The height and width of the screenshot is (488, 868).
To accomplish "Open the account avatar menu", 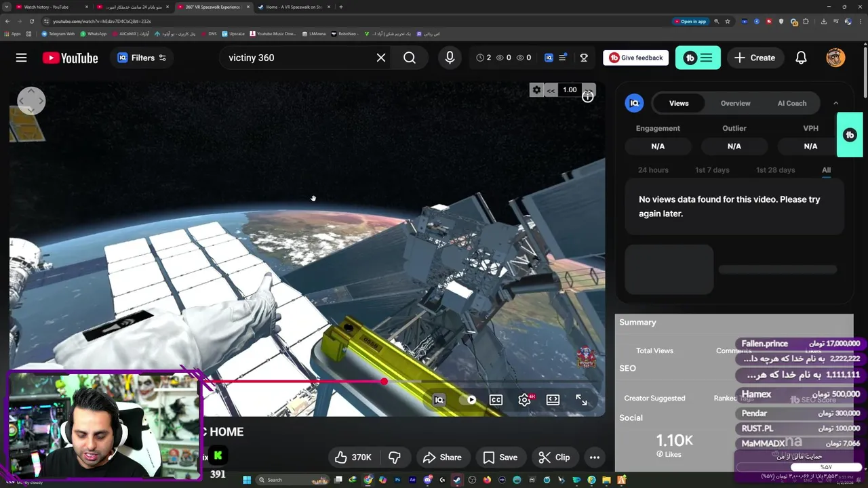I will (x=835, y=58).
